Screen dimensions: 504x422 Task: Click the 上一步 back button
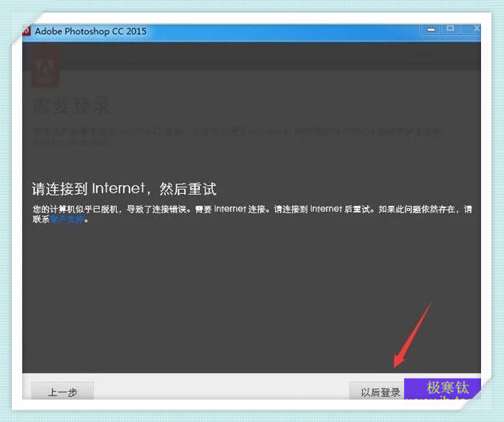(62, 391)
